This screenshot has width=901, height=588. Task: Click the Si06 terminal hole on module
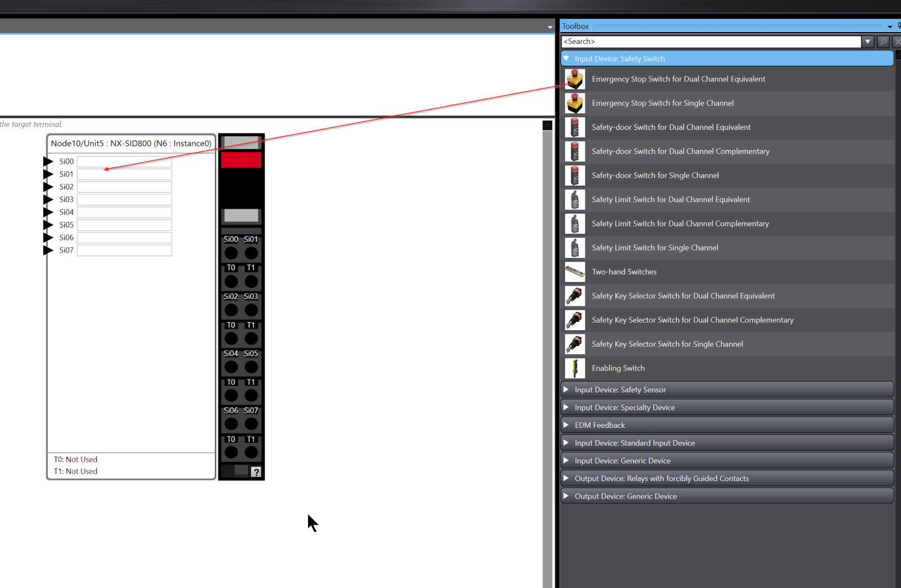[x=231, y=424]
